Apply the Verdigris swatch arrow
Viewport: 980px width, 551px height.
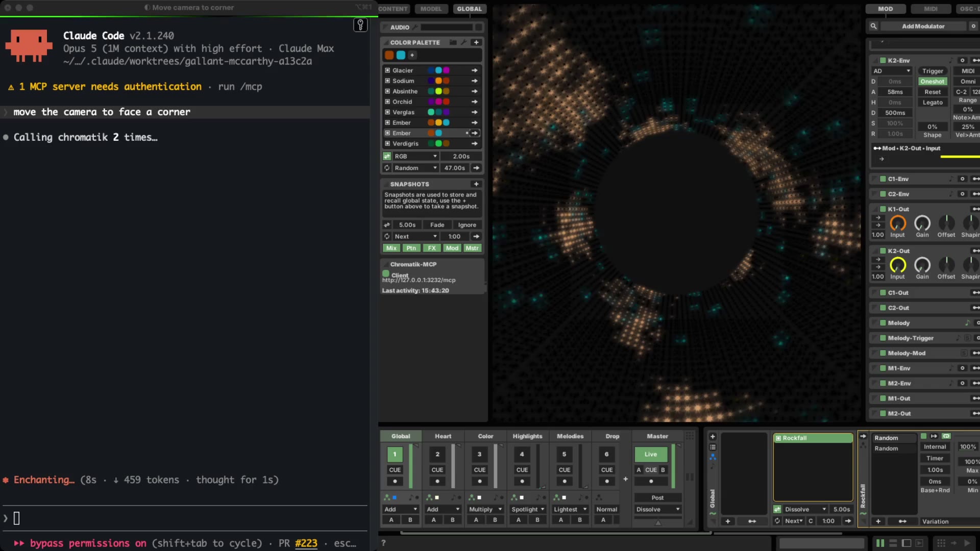pos(475,144)
